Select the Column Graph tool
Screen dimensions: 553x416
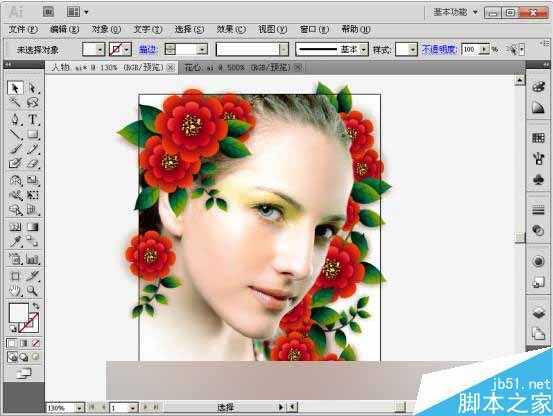[32, 260]
